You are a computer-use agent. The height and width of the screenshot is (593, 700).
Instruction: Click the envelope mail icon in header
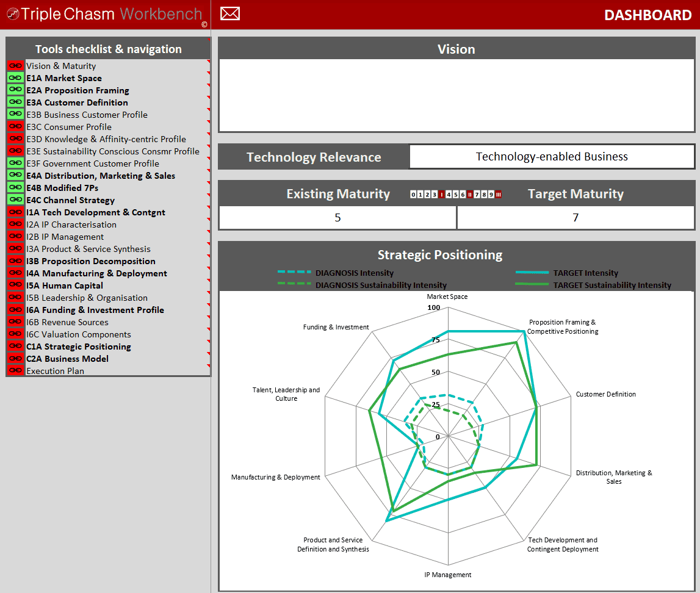[230, 13]
